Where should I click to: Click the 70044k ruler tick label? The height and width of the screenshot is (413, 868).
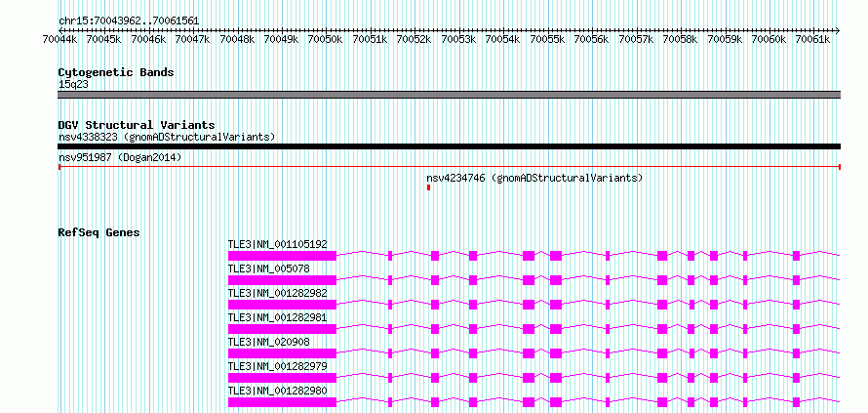[x=59, y=39]
